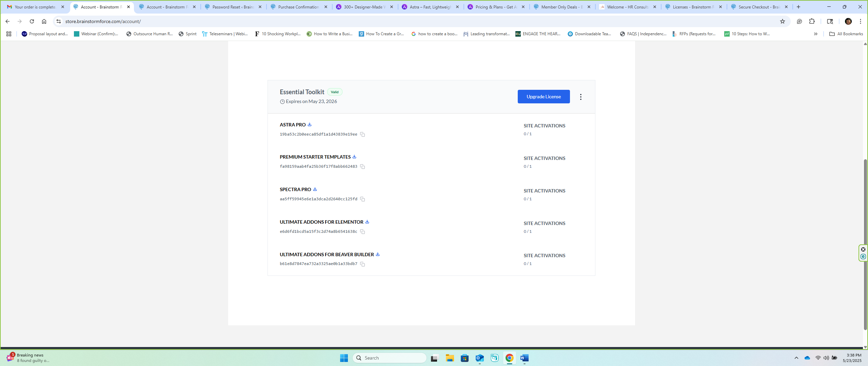Show hidden system tray icons
The image size is (868, 366).
(796, 358)
